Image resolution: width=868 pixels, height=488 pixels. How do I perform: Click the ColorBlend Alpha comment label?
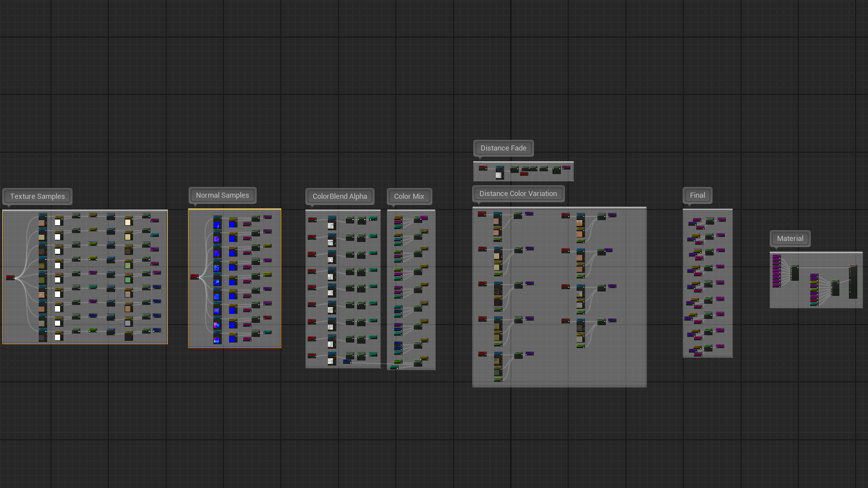pyautogui.click(x=339, y=197)
